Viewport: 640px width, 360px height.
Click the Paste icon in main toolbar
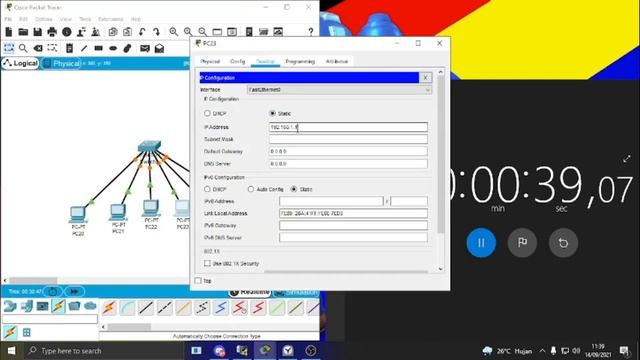click(x=127, y=32)
